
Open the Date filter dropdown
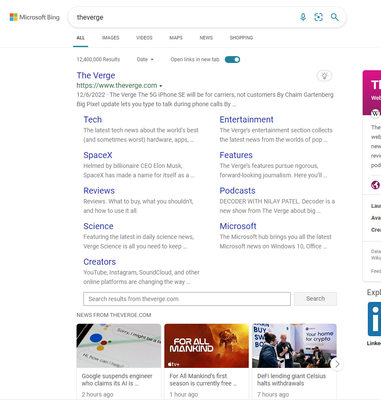pyautogui.click(x=145, y=60)
